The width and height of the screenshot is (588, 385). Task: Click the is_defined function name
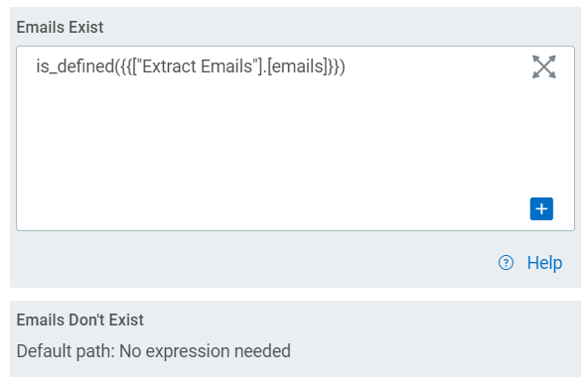[75, 66]
